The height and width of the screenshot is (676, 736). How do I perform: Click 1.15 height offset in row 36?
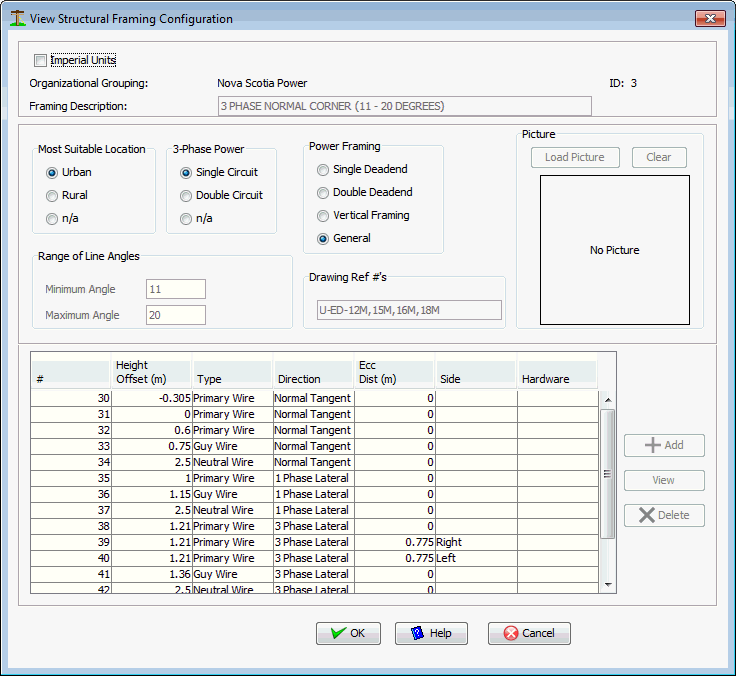coord(152,494)
